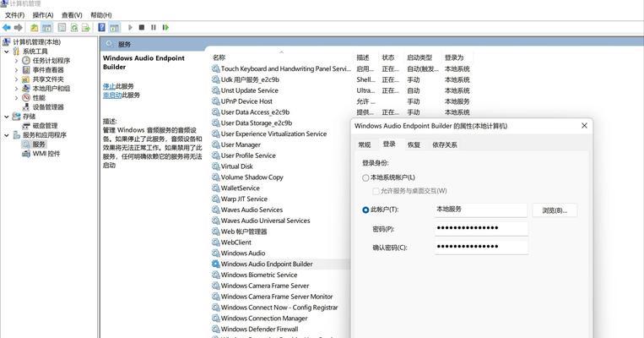Switch to the 依存关系 tab
Viewport: 644px width, 338px height.
[x=445, y=144]
